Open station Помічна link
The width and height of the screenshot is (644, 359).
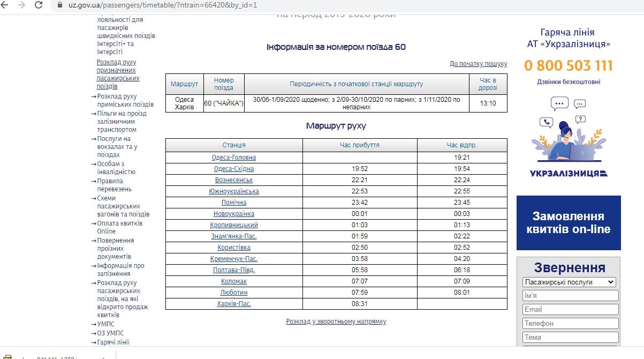click(x=234, y=203)
